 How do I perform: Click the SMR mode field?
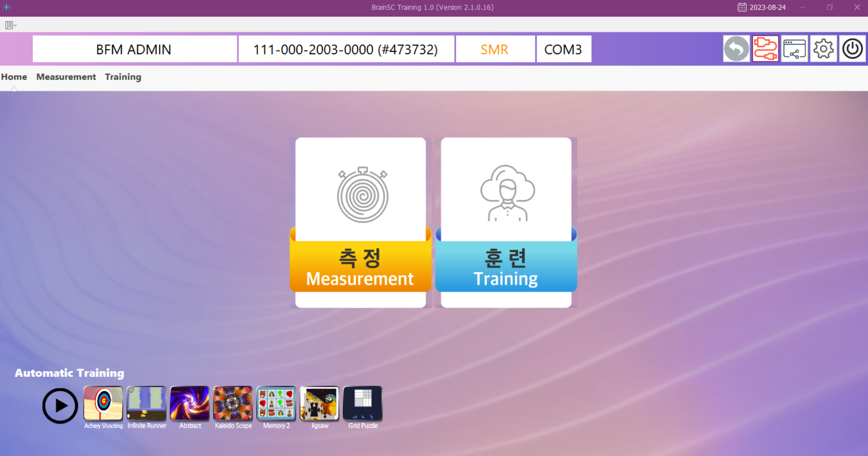click(495, 49)
